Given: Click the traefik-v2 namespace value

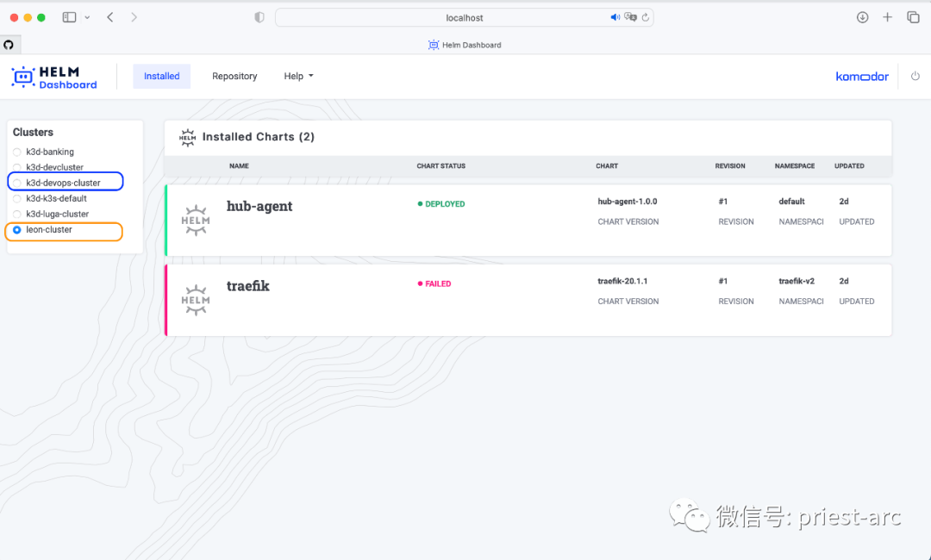Looking at the screenshot, I should click(x=797, y=281).
